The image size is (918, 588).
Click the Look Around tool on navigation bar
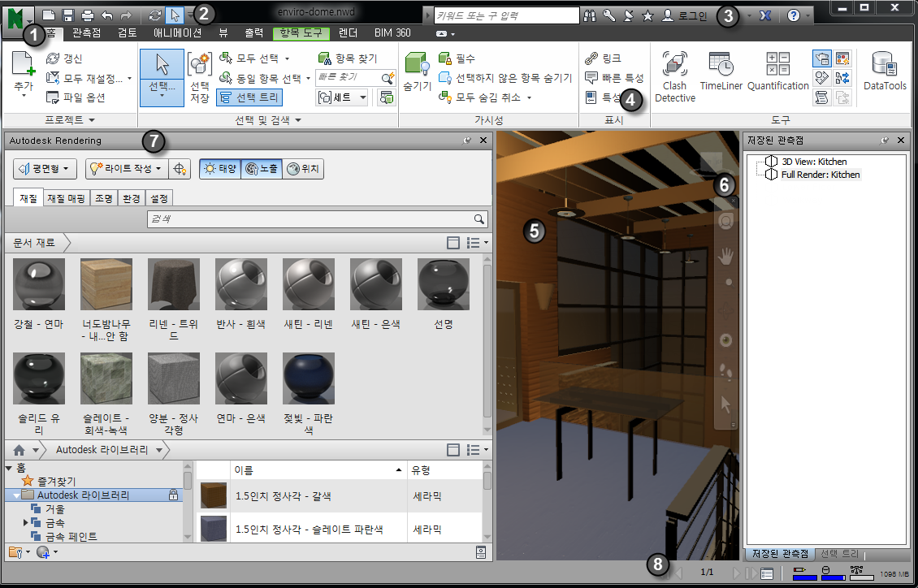[726, 340]
